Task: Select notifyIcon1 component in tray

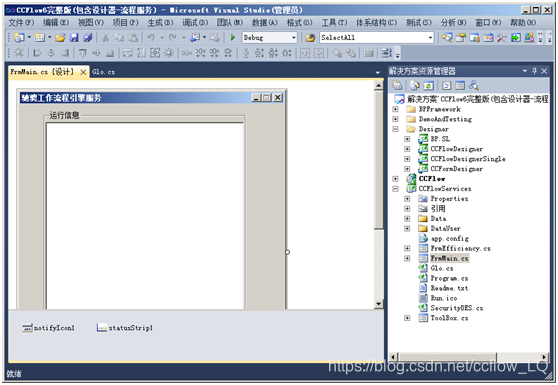Action: tap(48, 328)
